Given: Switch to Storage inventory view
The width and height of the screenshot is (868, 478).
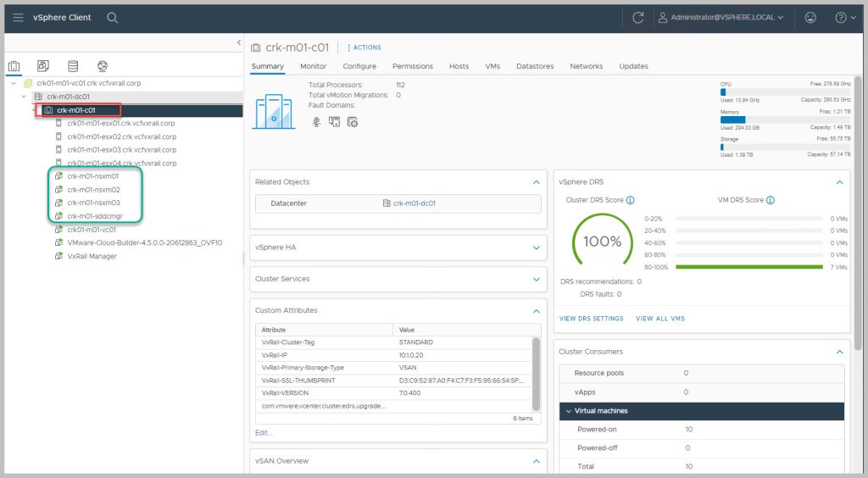Looking at the screenshot, I should point(73,66).
